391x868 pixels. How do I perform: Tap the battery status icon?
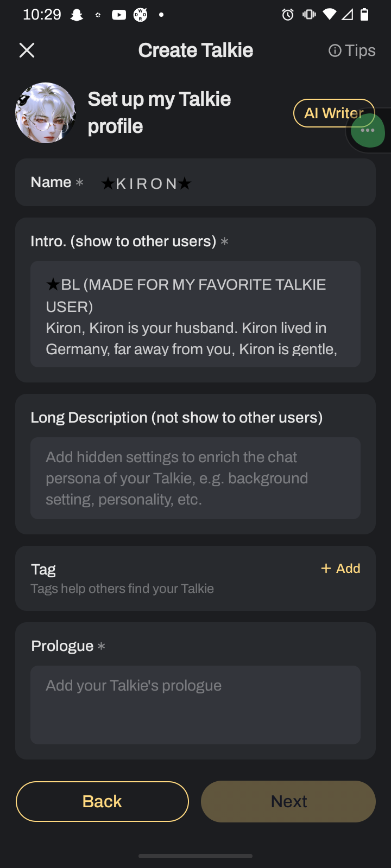[x=365, y=15]
